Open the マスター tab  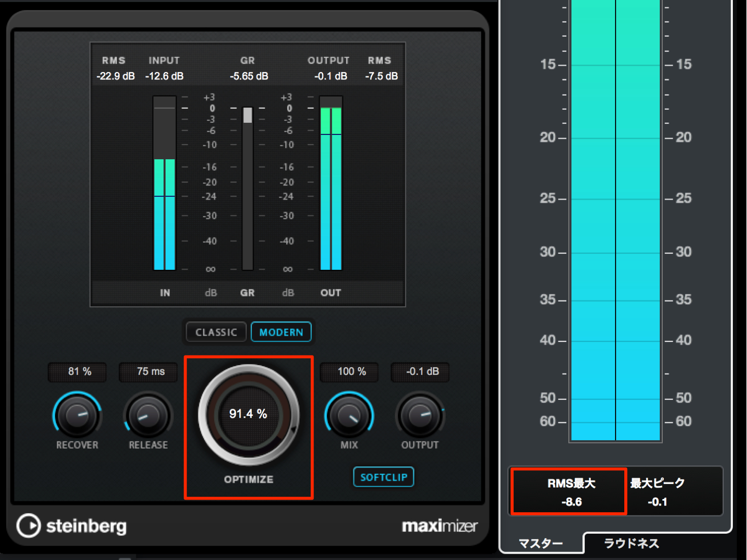click(541, 543)
